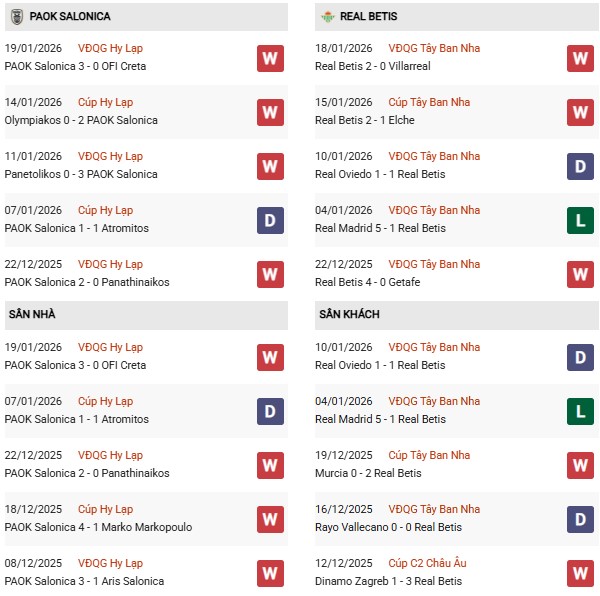
Task: Click the D badge for Rayo Vallecano 0-0 Betis
Action: click(x=580, y=519)
